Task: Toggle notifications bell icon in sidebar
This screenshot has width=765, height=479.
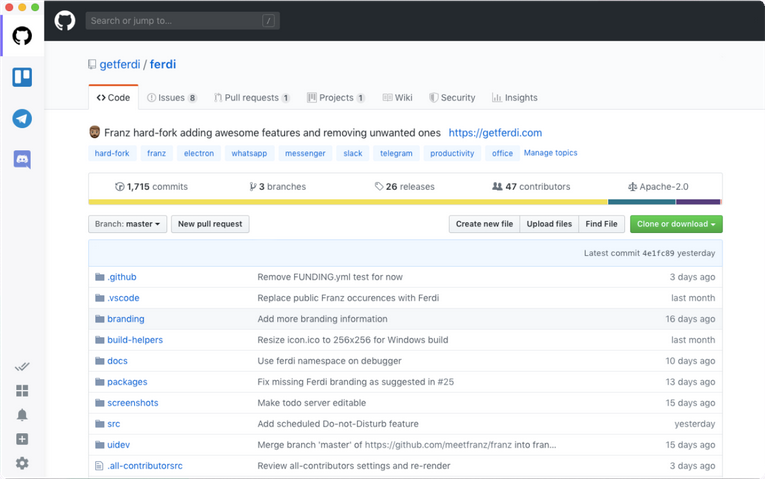Action: tap(22, 415)
